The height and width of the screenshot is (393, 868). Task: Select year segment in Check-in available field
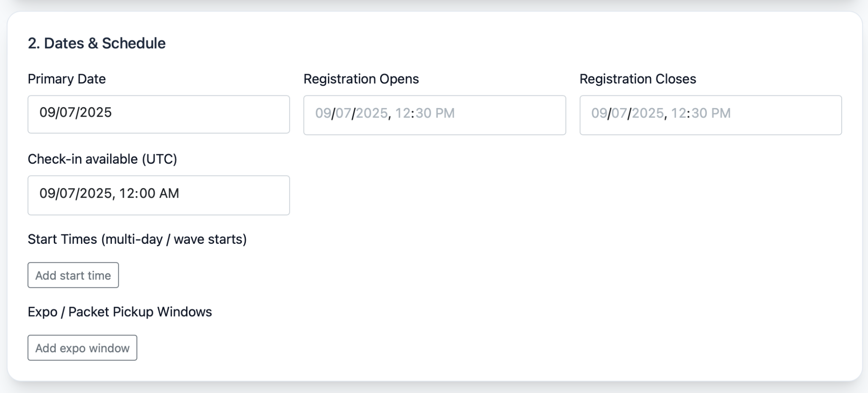(96, 193)
